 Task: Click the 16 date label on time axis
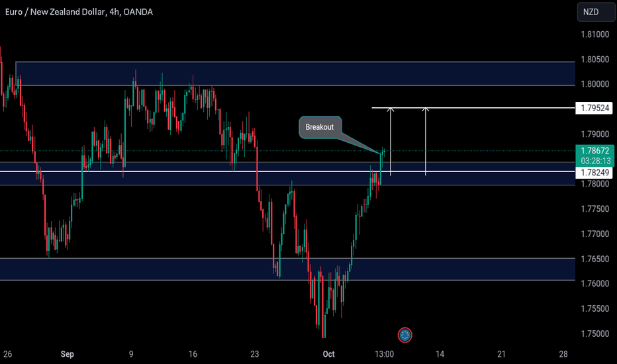[x=193, y=354]
